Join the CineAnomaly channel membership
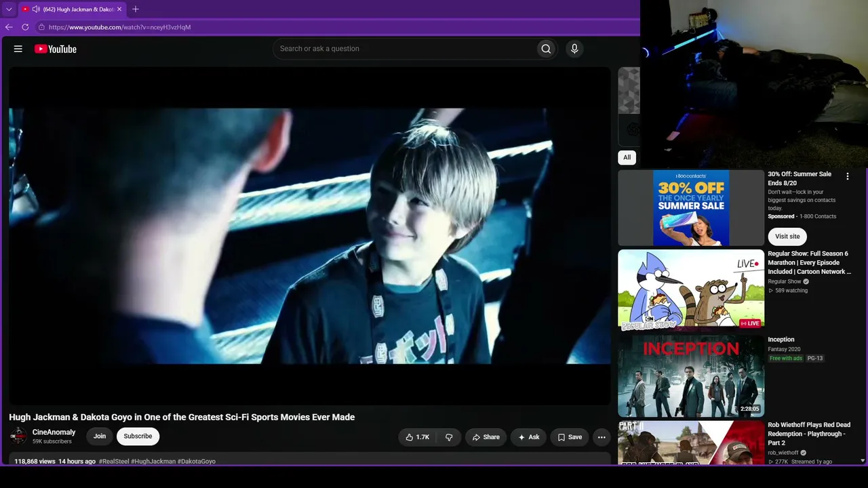868x488 pixels. [x=100, y=436]
